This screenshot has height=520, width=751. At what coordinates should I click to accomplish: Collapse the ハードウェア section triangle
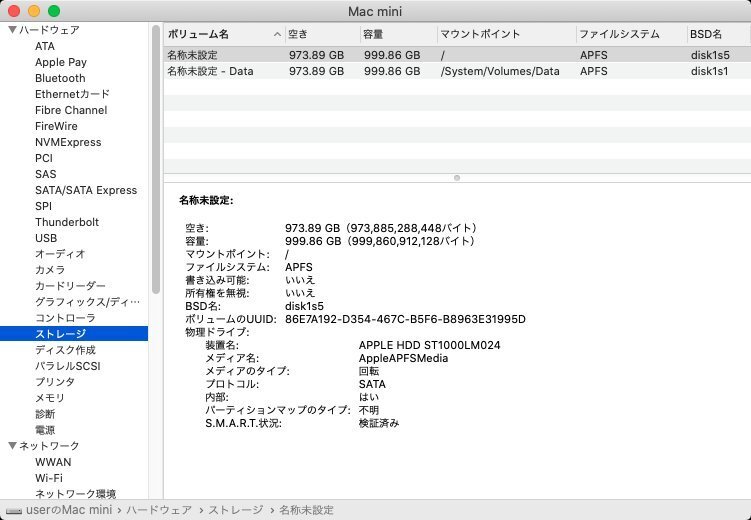13,30
